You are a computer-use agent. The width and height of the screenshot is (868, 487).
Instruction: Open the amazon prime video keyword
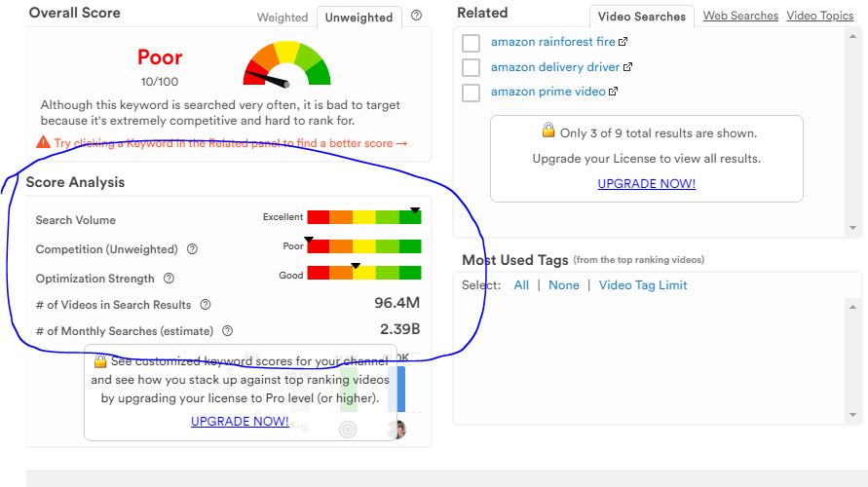click(548, 92)
